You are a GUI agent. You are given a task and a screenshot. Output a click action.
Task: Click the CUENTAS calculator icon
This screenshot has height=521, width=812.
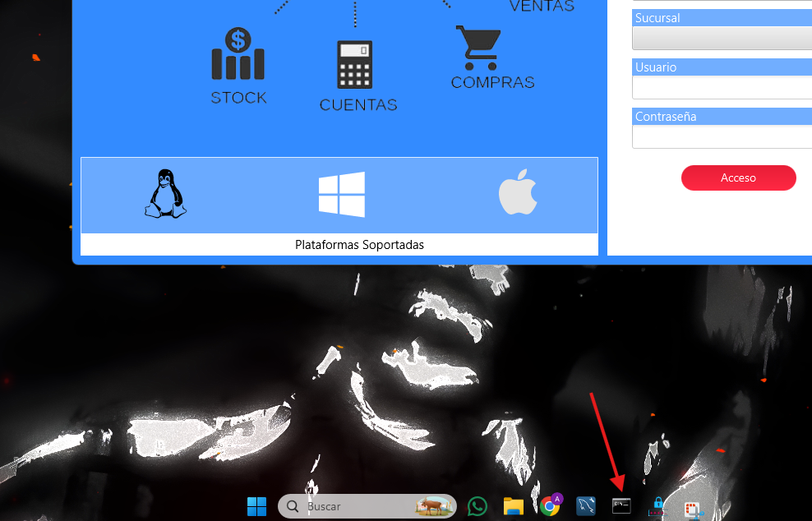354,65
